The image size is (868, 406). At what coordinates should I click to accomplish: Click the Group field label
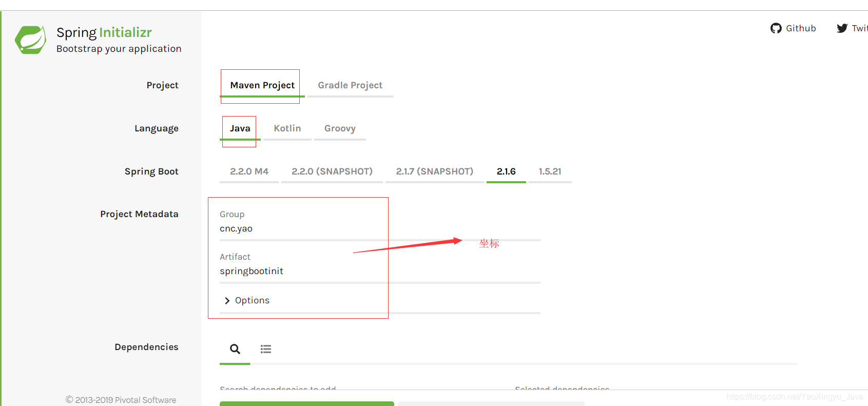(x=232, y=214)
